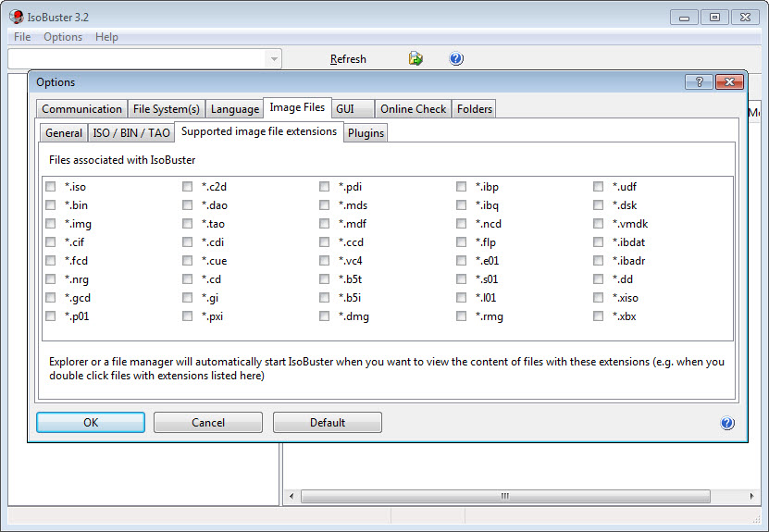Screen dimensions: 769x532
Task: Enable the *.ibp checkbox
Action: (x=461, y=186)
